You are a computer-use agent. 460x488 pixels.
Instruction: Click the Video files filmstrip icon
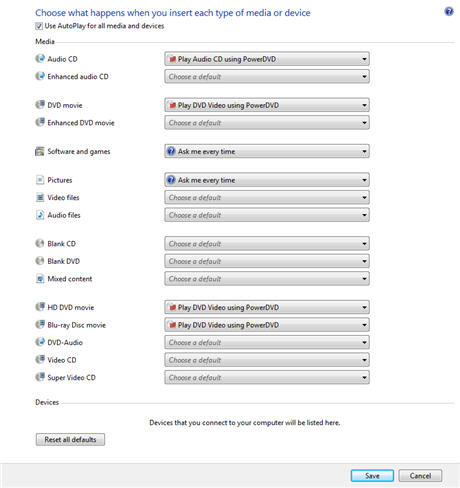click(40, 197)
